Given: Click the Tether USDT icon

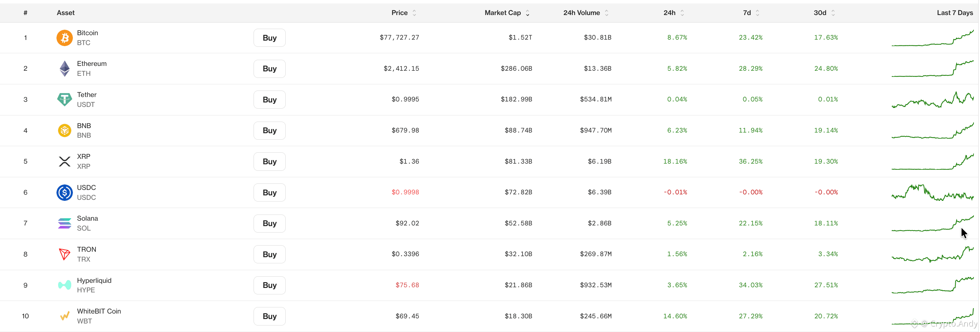Looking at the screenshot, I should (65, 99).
